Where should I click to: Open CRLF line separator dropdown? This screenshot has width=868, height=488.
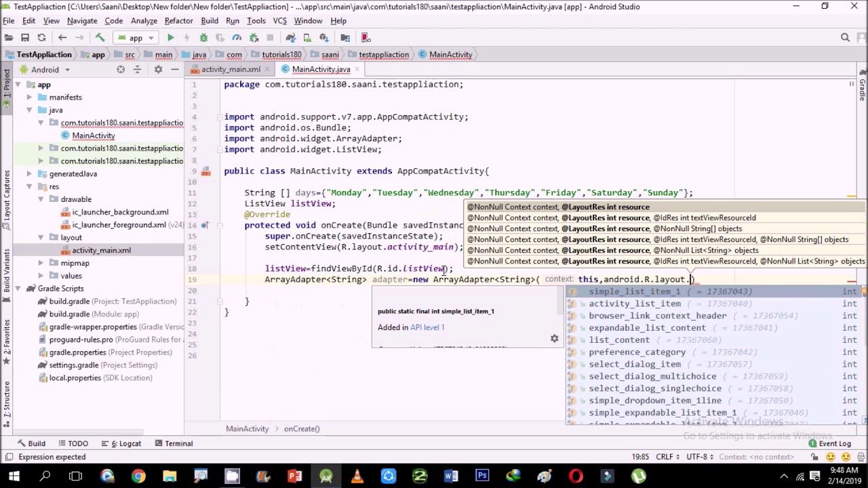667,457
